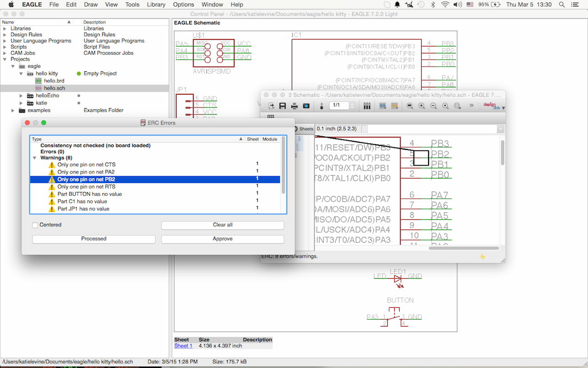This screenshot has height=368, width=588.
Task: Click the Bluetooth menu bar icon
Action: tap(433, 5)
